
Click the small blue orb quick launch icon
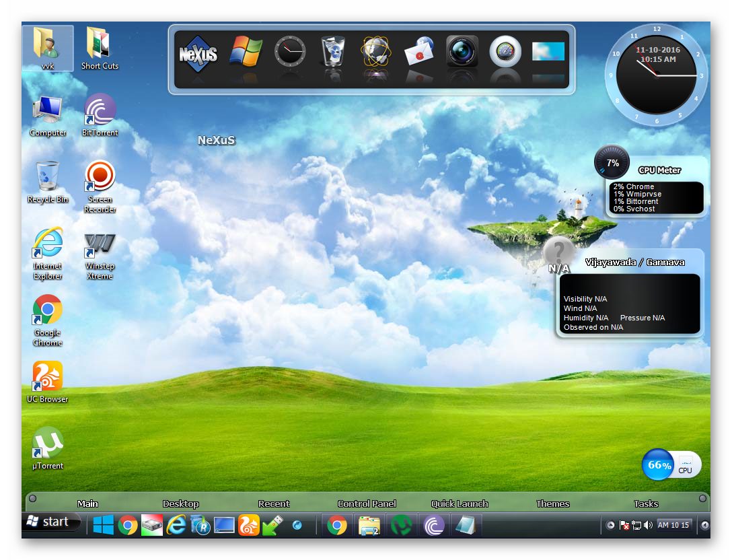[x=297, y=526]
